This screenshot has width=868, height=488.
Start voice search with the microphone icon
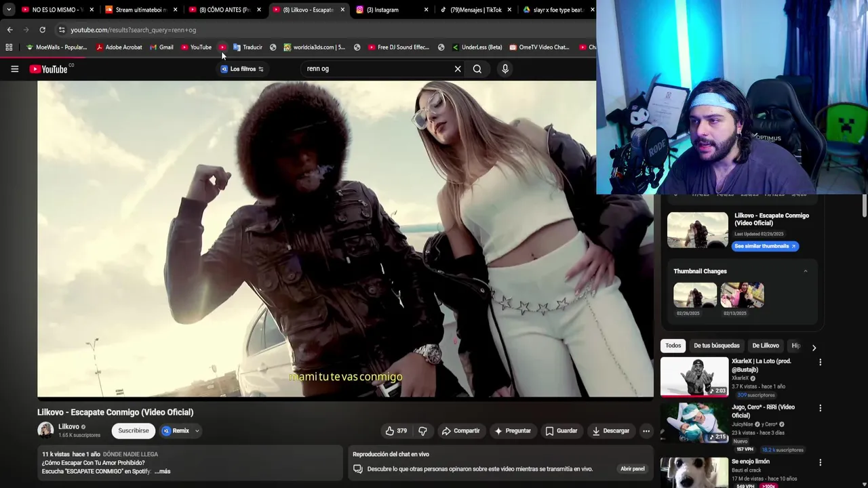click(x=505, y=68)
